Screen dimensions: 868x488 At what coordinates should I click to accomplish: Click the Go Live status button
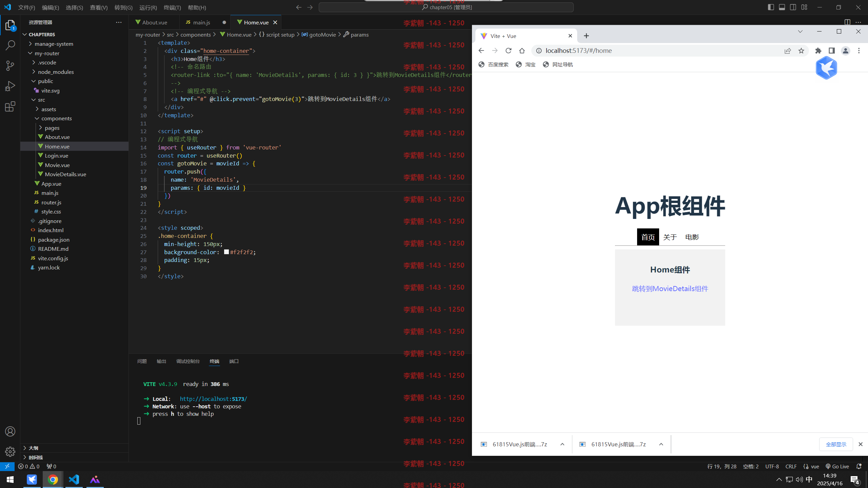coord(837,466)
